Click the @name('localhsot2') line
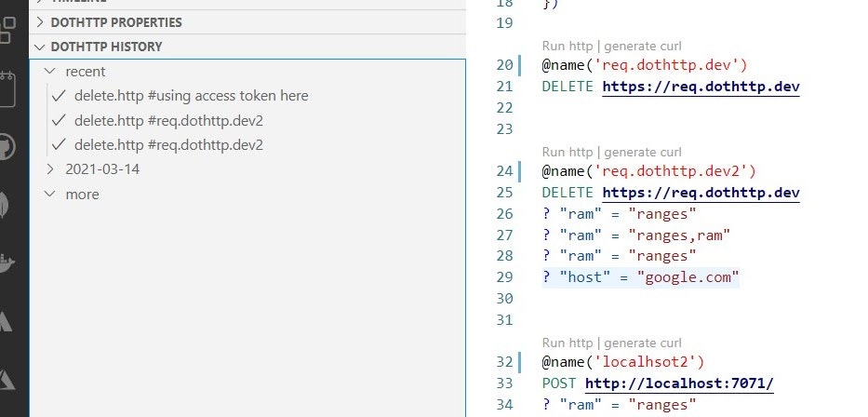This screenshot has height=417, width=868. tap(623, 362)
